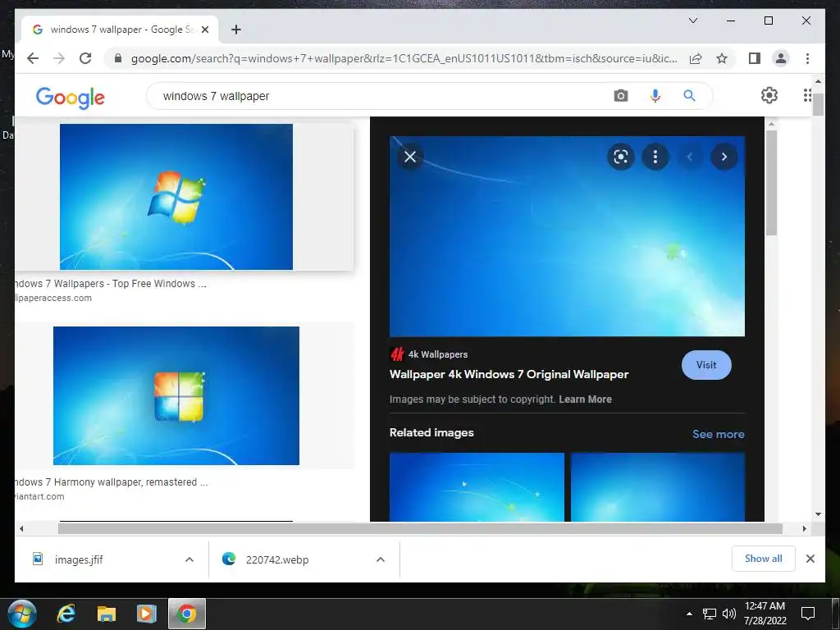Launch Internet Explorer from taskbar
Viewport: 840px width, 630px height.
[x=66, y=614]
